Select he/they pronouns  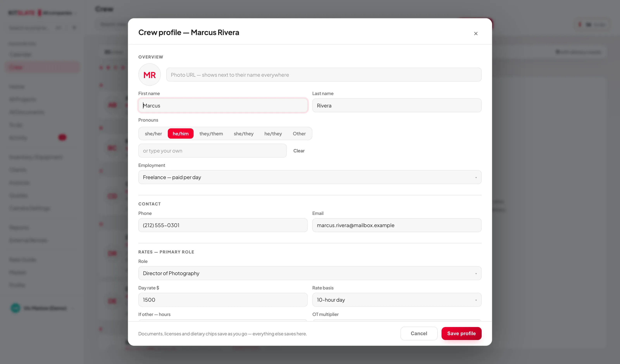point(273,134)
